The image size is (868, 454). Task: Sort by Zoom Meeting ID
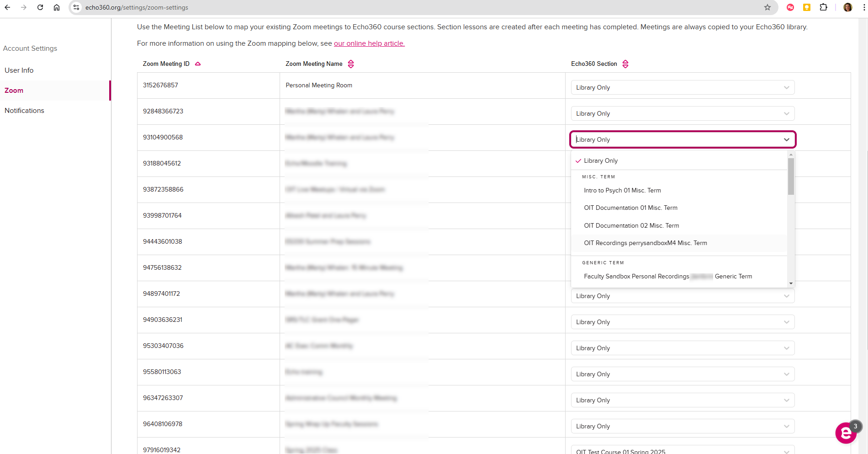pos(198,64)
